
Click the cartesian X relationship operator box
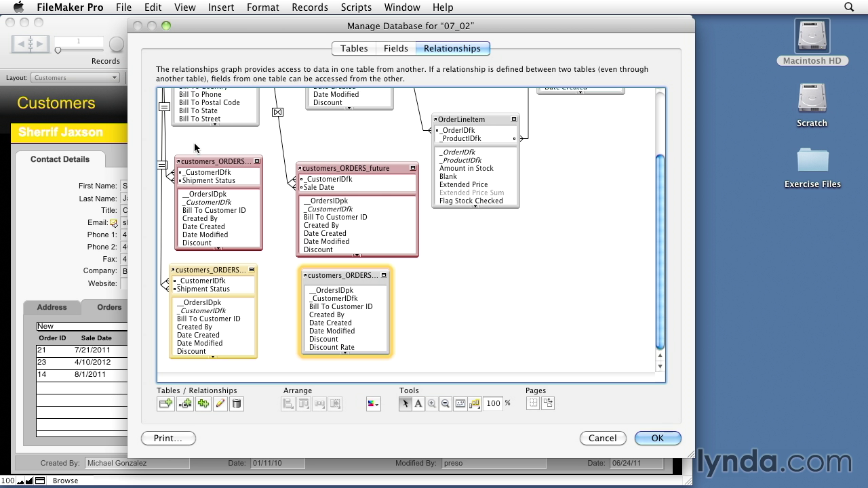277,112
